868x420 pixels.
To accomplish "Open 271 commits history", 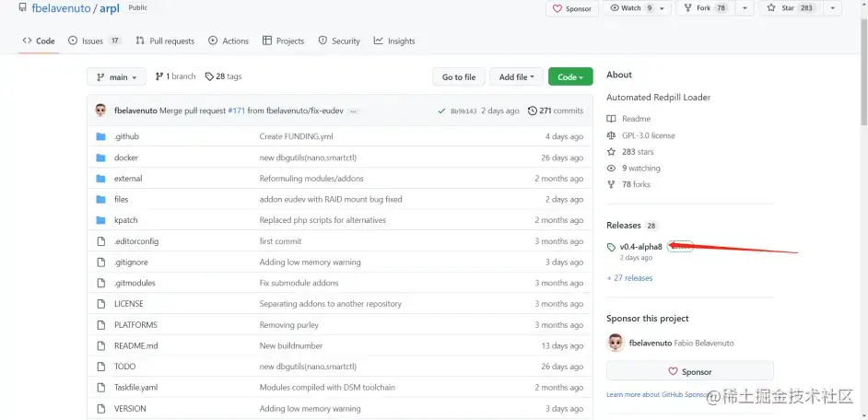I will pyautogui.click(x=556, y=111).
